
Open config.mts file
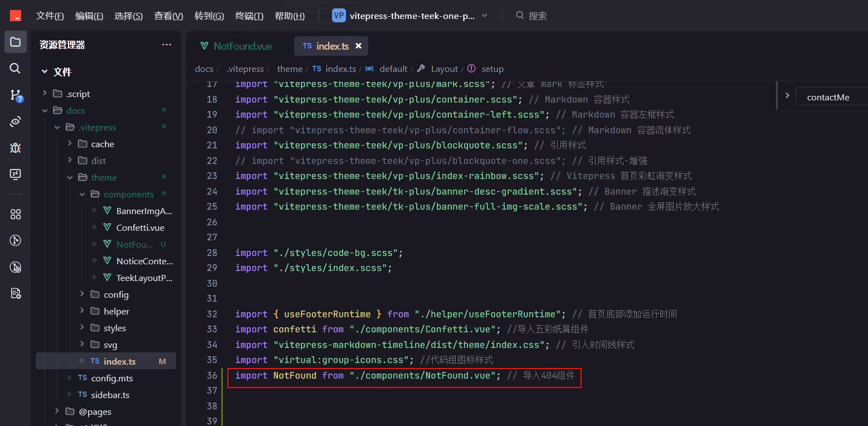[112, 378]
